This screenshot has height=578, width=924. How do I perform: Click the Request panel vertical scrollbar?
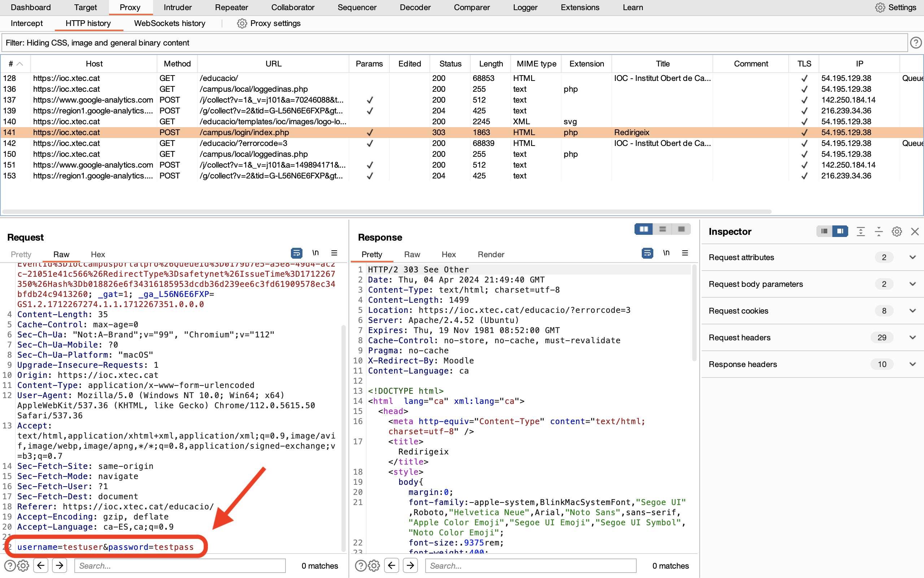click(343, 438)
